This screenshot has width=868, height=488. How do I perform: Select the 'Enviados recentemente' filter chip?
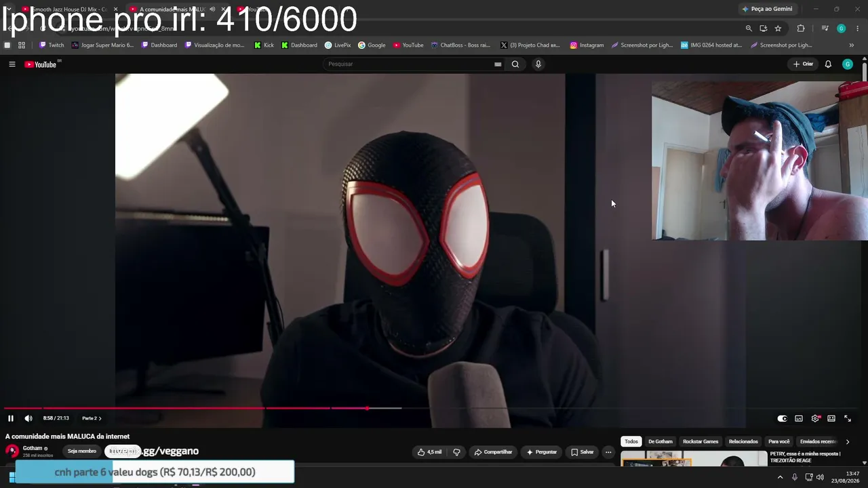(x=818, y=442)
